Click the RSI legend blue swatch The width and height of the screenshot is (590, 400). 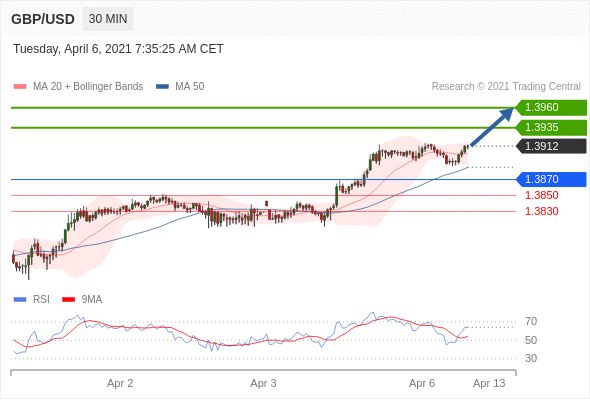click(20, 300)
